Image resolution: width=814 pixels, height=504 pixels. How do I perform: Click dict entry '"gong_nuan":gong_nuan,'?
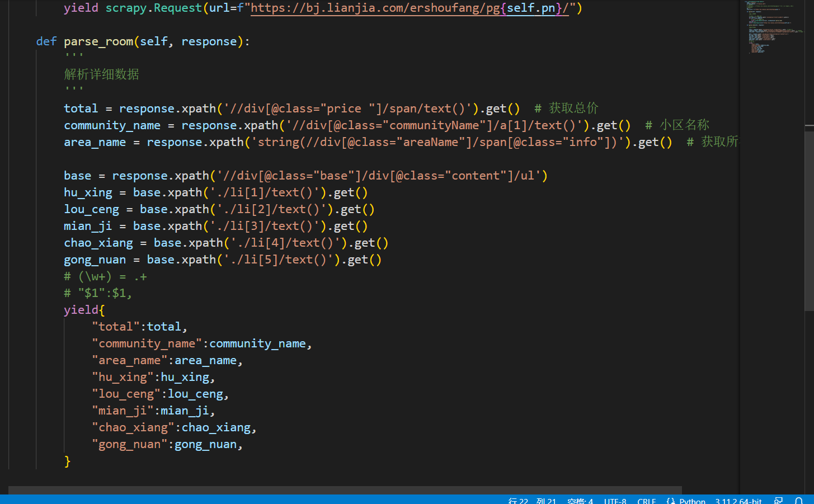tap(167, 444)
